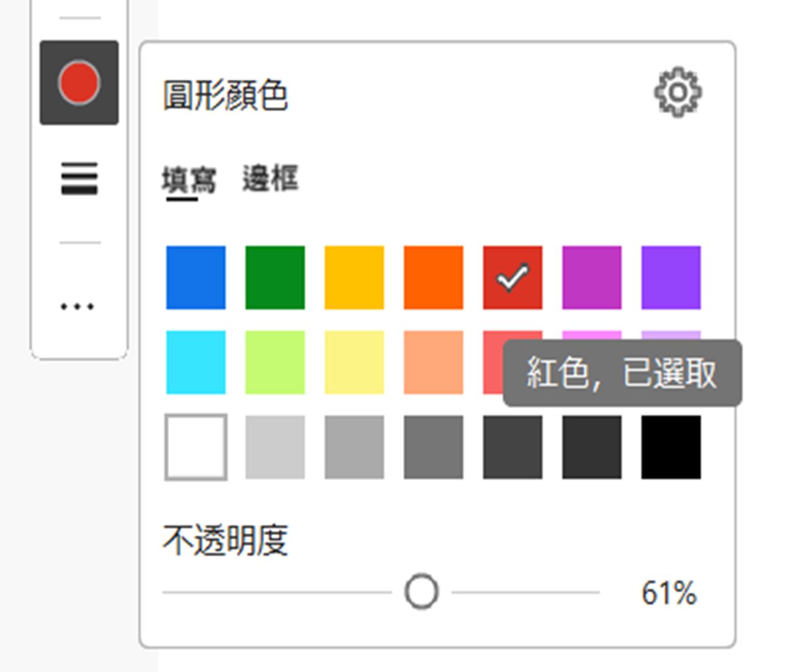Viewport: 788px width, 672px height.
Task: Select the blue fill color
Action: [x=196, y=275]
